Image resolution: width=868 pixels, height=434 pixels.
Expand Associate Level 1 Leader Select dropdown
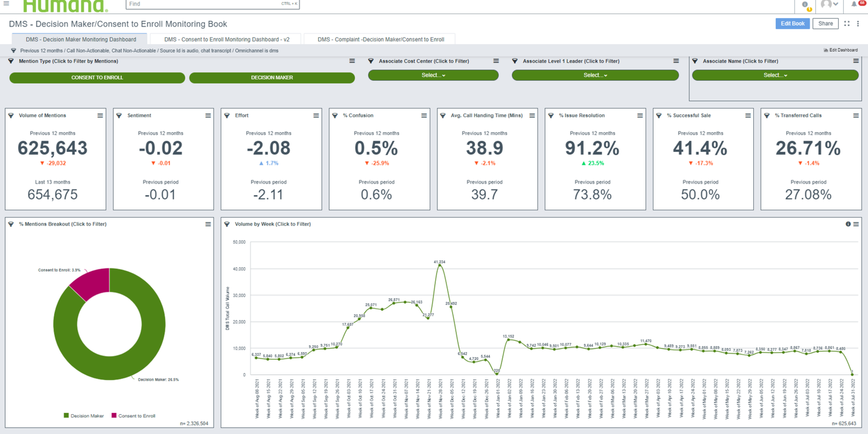pyautogui.click(x=595, y=75)
